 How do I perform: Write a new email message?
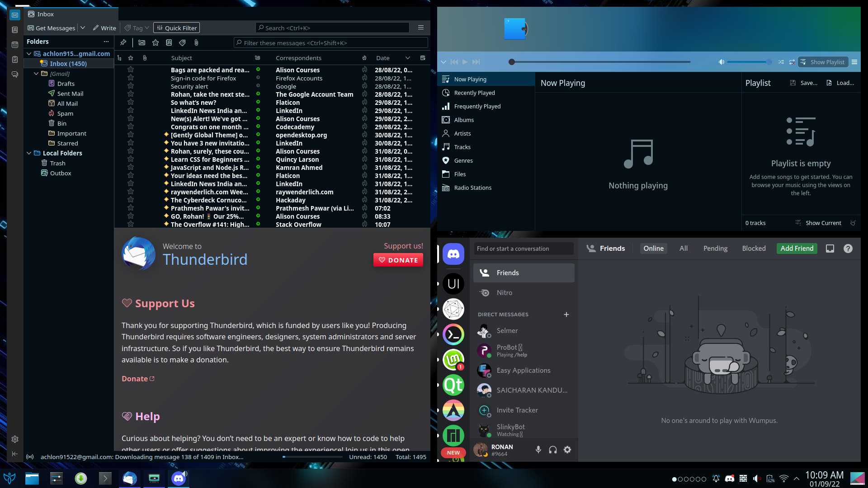(x=104, y=28)
